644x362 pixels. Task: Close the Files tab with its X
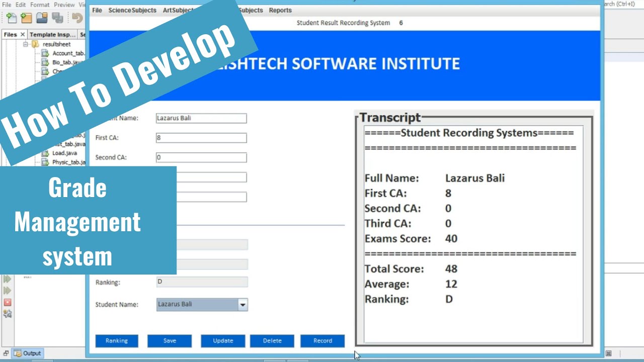(x=22, y=35)
